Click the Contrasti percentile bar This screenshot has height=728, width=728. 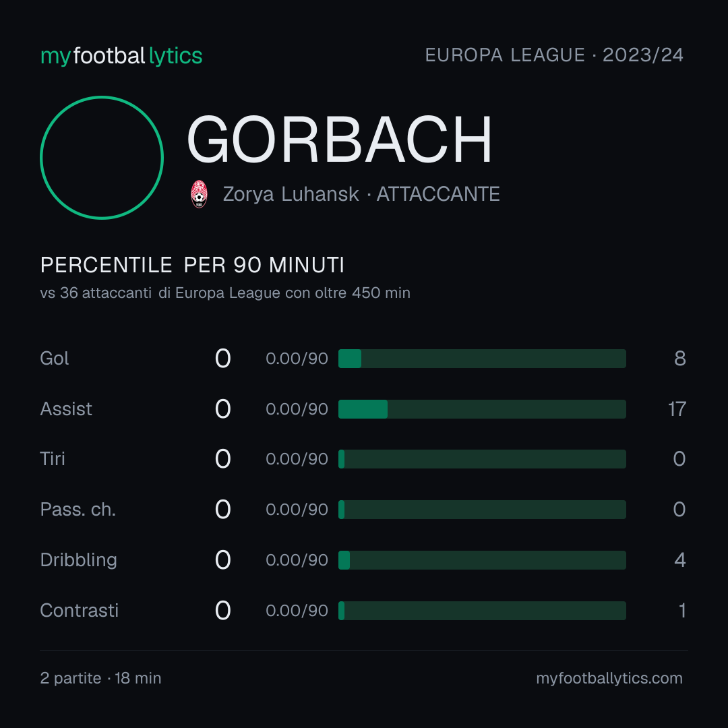pos(482,611)
